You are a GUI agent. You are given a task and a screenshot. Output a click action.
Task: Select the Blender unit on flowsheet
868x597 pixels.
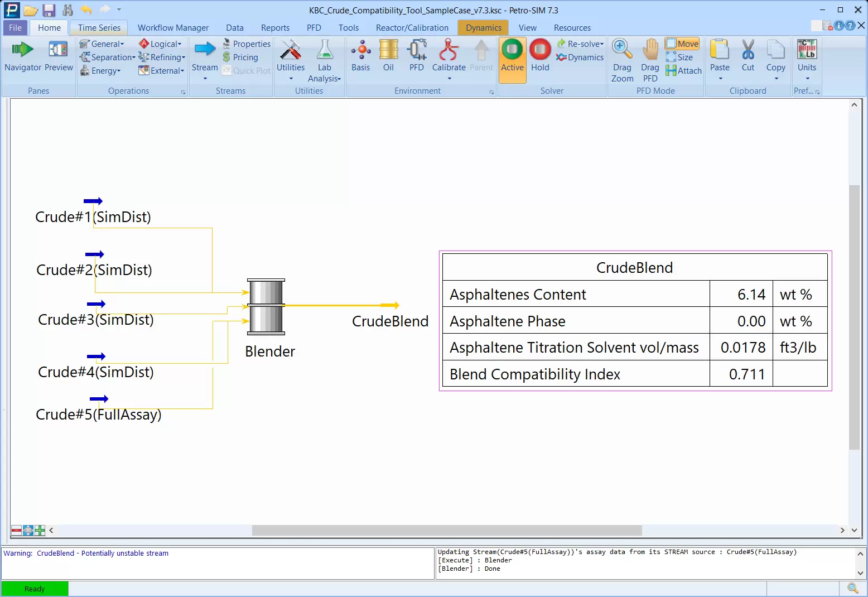pos(267,307)
